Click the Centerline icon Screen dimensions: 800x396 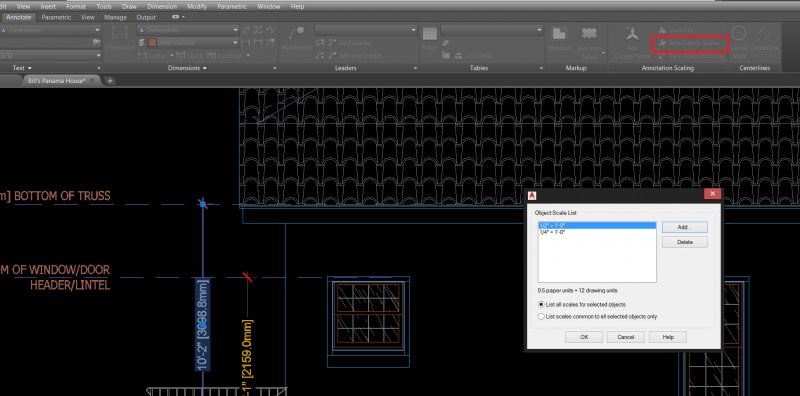(764, 34)
